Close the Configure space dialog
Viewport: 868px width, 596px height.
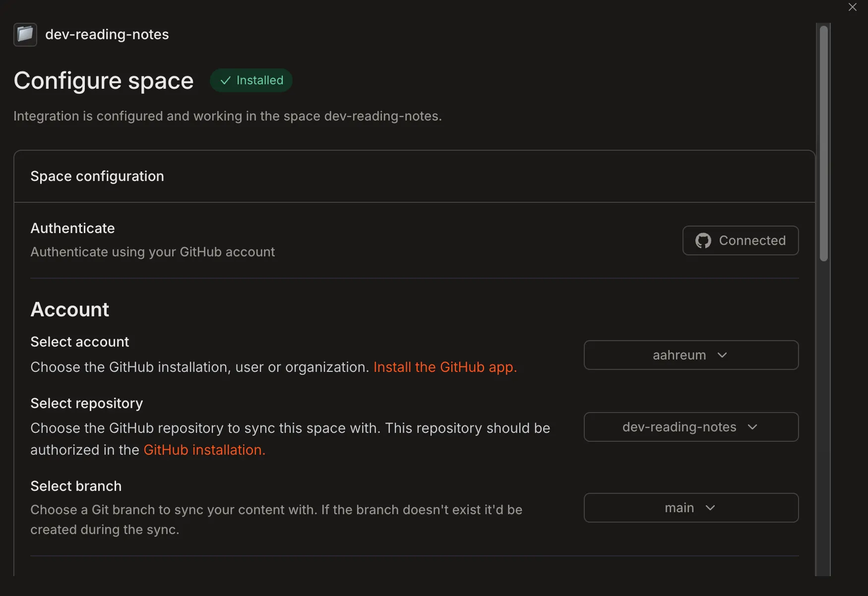pos(852,7)
